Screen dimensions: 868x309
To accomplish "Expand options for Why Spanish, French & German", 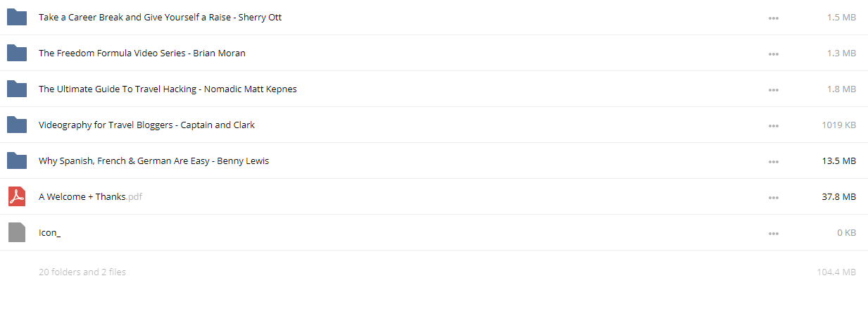I will [x=774, y=162].
